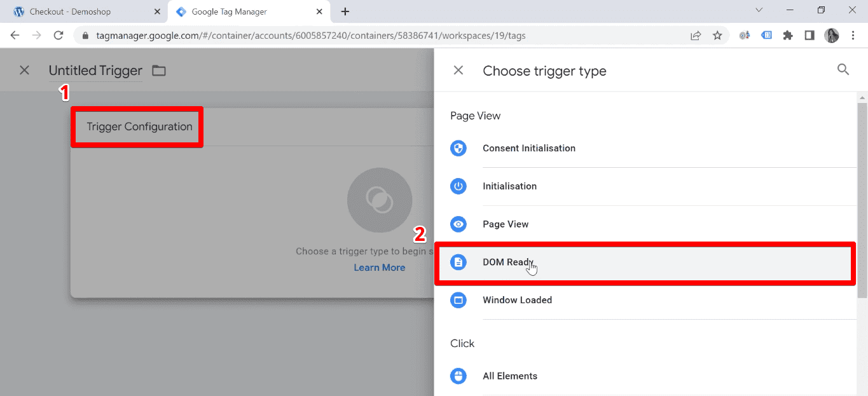
Task: Click the browser extensions puzzle icon
Action: [788, 36]
